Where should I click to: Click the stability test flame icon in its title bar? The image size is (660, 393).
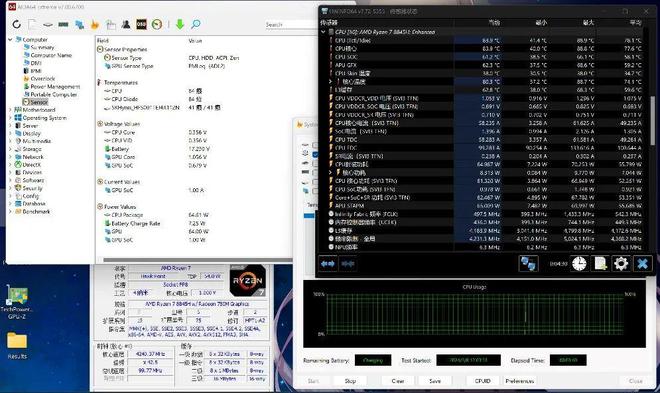[x=300, y=125]
